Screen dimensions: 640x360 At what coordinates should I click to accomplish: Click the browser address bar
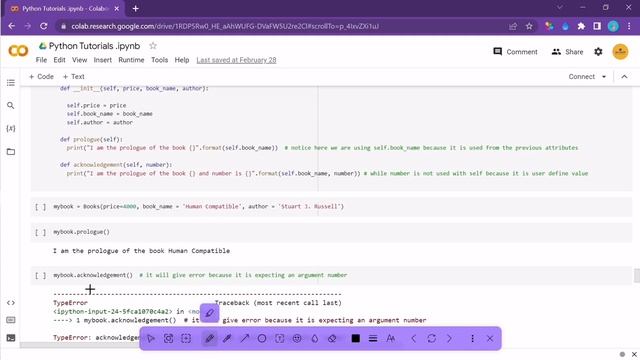(282, 26)
